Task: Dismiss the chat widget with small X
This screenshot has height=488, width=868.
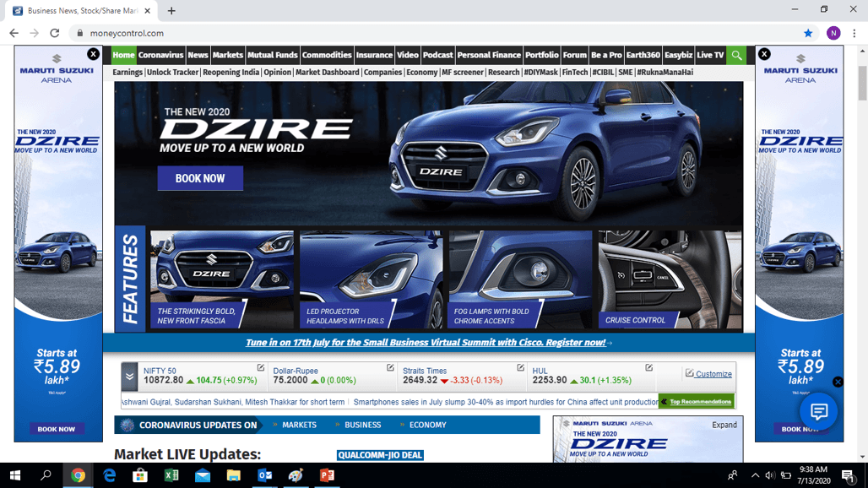Action: tap(838, 382)
